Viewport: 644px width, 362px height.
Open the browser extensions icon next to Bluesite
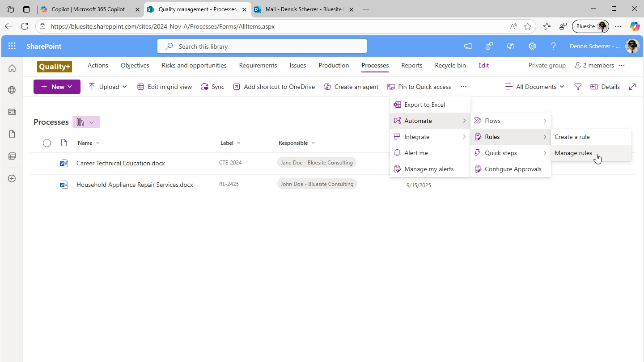[x=563, y=26]
